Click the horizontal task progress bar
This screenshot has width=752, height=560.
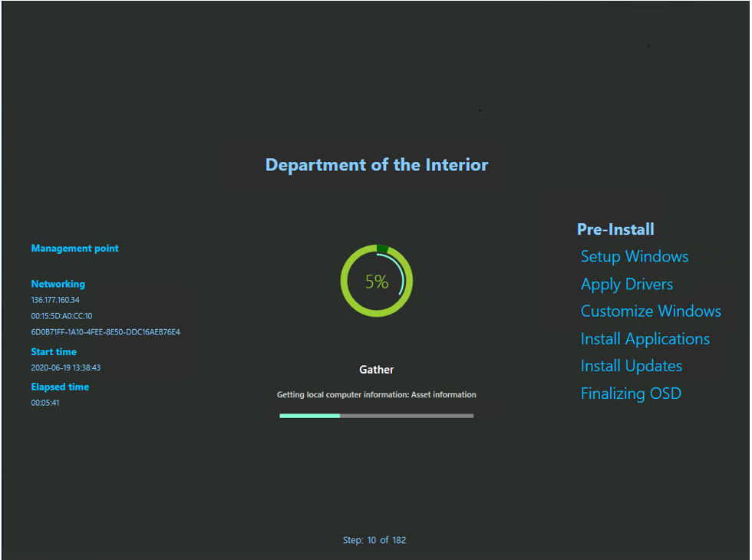(x=377, y=416)
